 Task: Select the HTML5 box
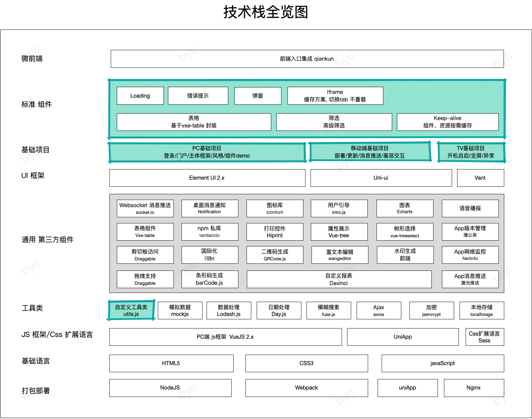(x=171, y=363)
